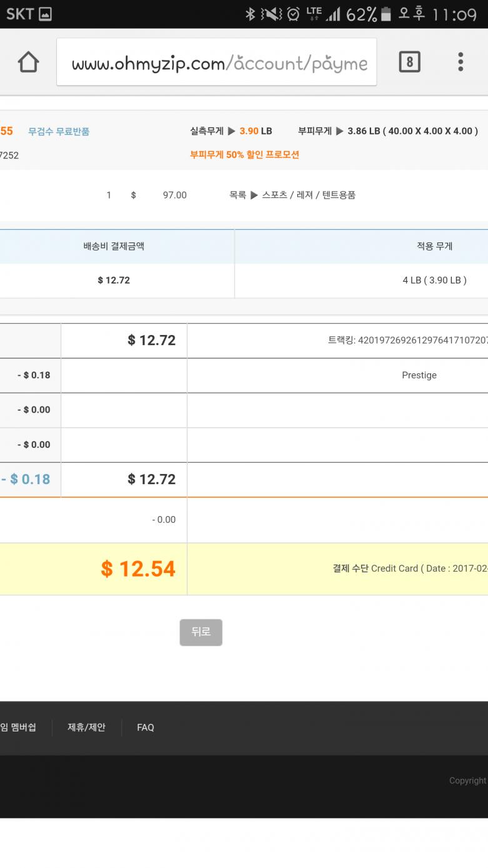This screenshot has width=488, height=868.
Task: Tap the battery indicator icon
Action: [x=386, y=14]
